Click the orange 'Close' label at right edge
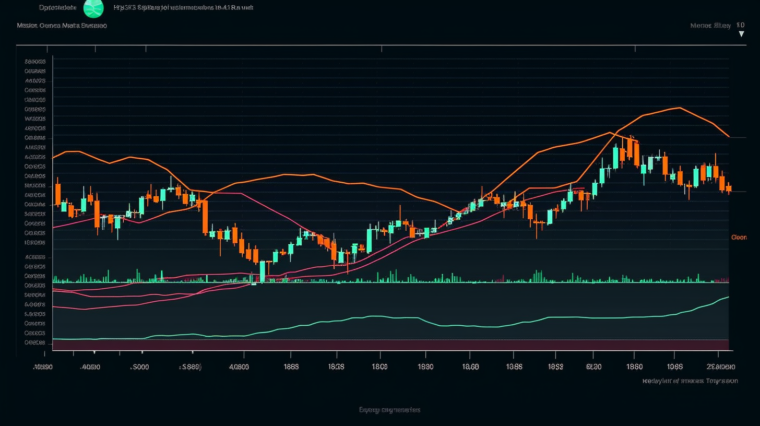Image resolution: width=760 pixels, height=426 pixels. pyautogui.click(x=739, y=237)
